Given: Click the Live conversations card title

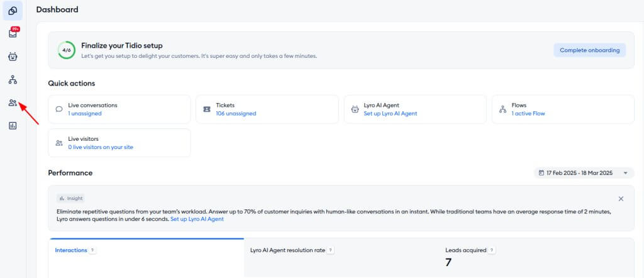Looking at the screenshot, I should coord(92,105).
